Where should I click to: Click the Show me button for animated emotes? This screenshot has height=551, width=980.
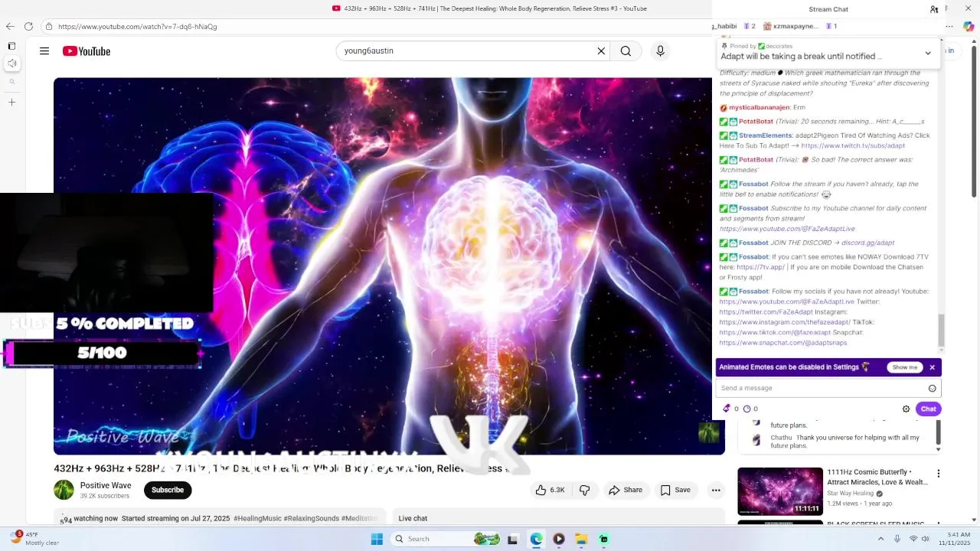click(904, 367)
